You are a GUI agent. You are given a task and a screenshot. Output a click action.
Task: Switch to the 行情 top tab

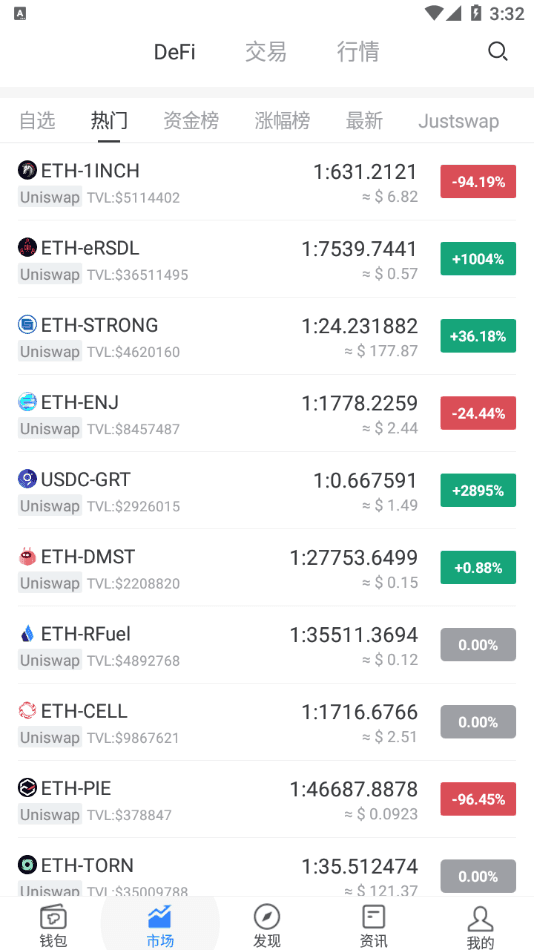tap(358, 52)
